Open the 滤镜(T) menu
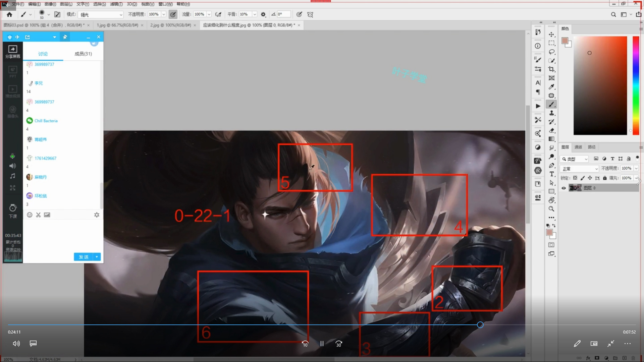This screenshot has width=644, height=362. pyautogui.click(x=116, y=4)
